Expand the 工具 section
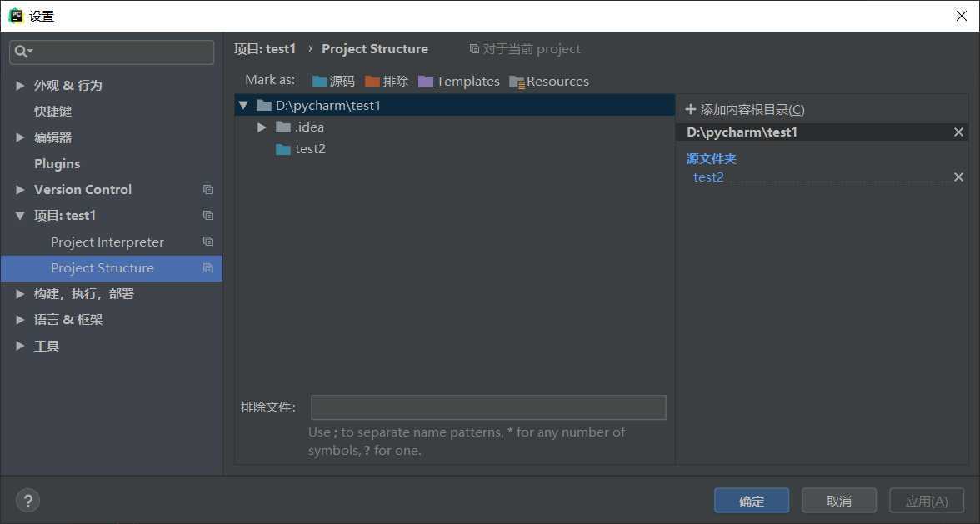This screenshot has height=524, width=980. (x=20, y=346)
